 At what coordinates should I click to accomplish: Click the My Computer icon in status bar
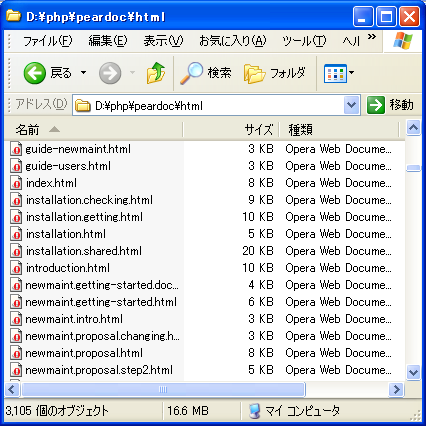[x=255, y=411]
